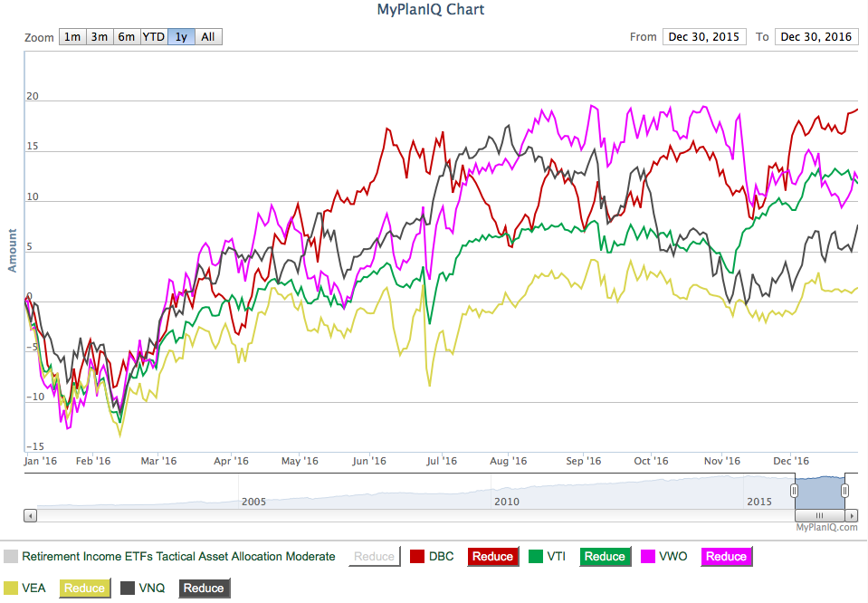Select the 1m zoom button
This screenshot has width=868, height=603.
72,36
